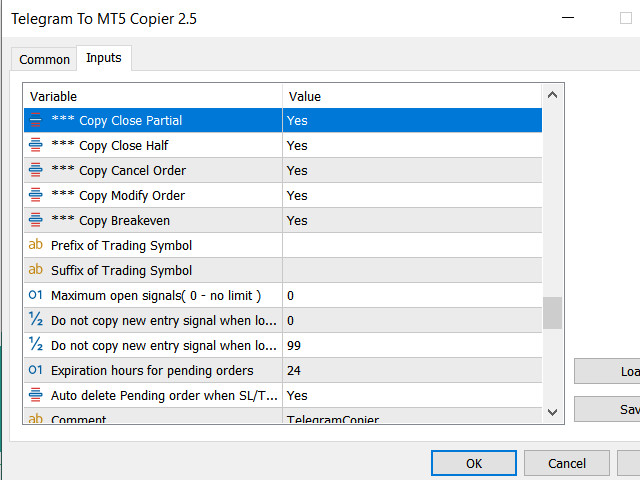Click the enum icon beside Copy Close Partial
This screenshot has height=480, width=640.
click(x=36, y=120)
